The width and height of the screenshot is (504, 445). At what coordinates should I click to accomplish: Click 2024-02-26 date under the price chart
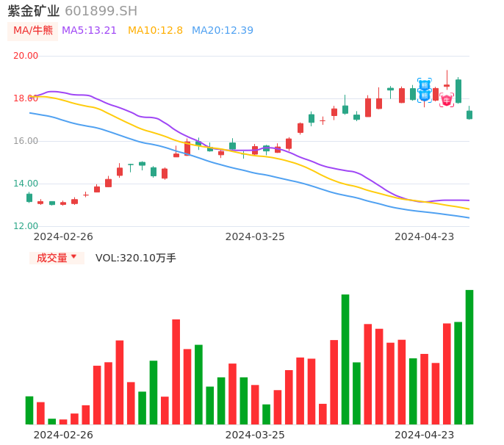(63, 236)
